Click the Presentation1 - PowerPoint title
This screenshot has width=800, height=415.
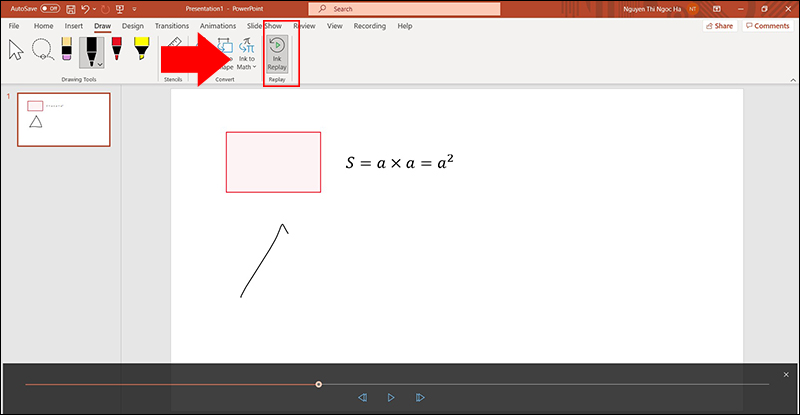[x=224, y=9]
